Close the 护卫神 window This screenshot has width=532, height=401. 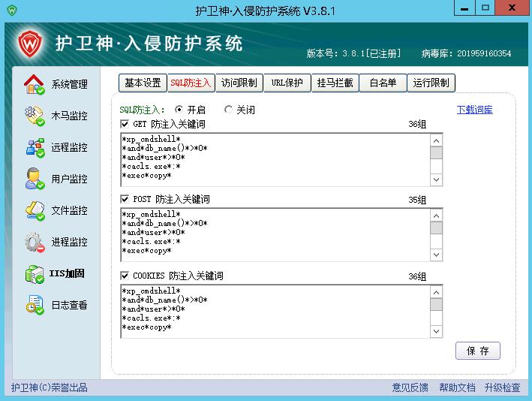tap(512, 8)
